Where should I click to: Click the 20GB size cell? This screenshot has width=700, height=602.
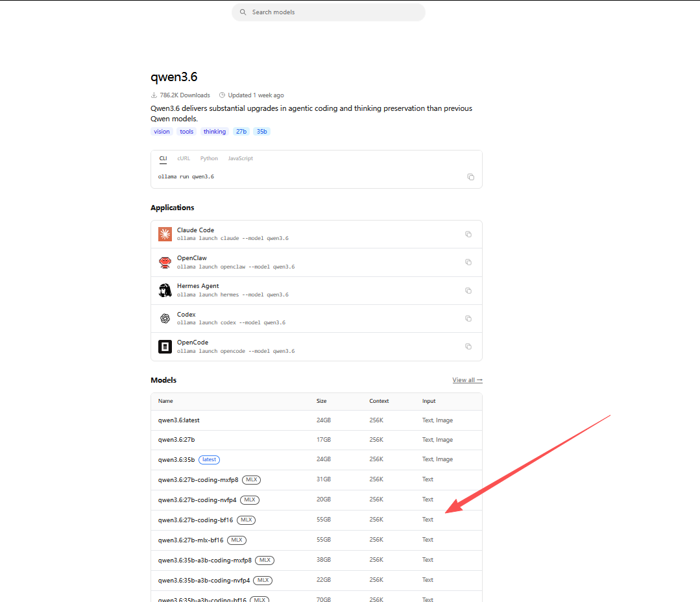point(324,500)
